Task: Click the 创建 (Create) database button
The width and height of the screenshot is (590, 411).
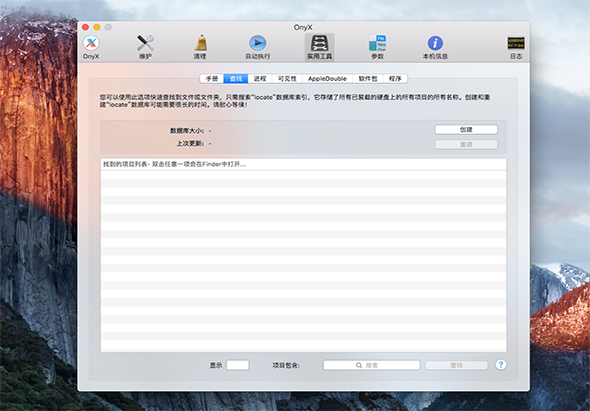Action: tap(466, 129)
